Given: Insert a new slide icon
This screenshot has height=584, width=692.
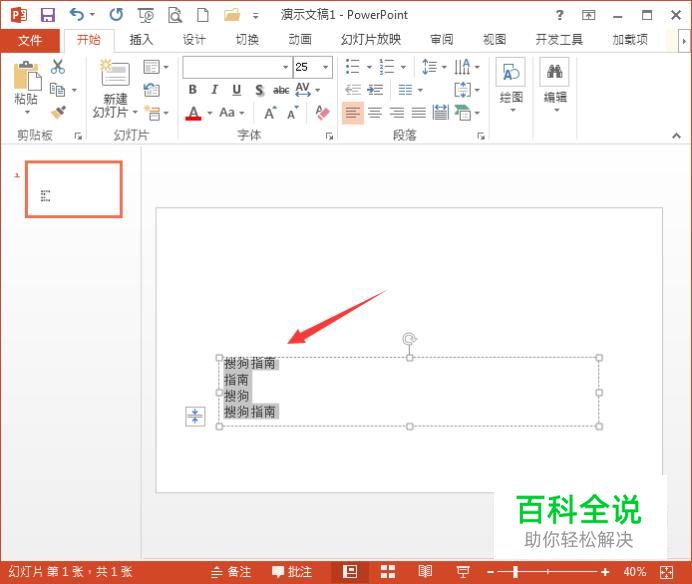Looking at the screenshot, I should coord(115,73).
